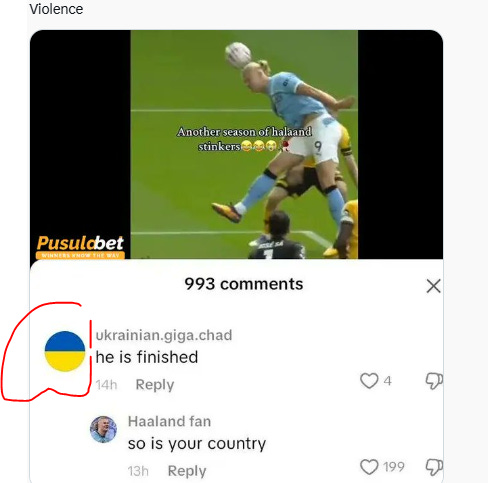Click the Pusulabet logo watermark
The width and height of the screenshot is (488, 483).
80,247
